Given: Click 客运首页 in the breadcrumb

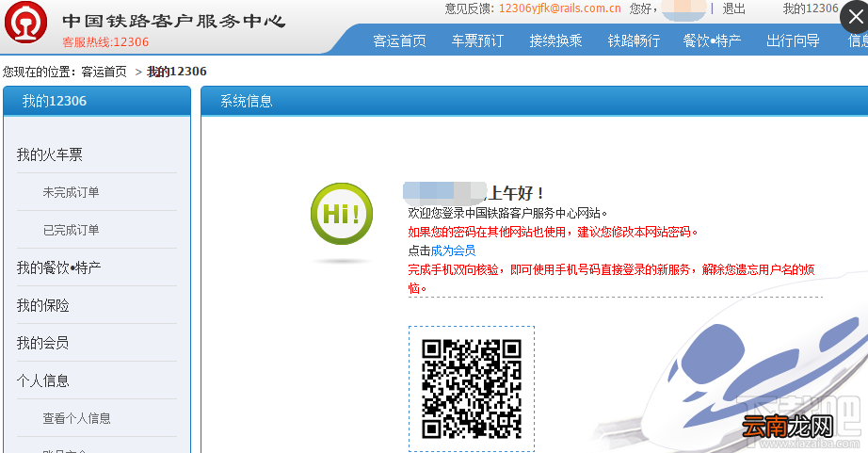Looking at the screenshot, I should tap(104, 72).
